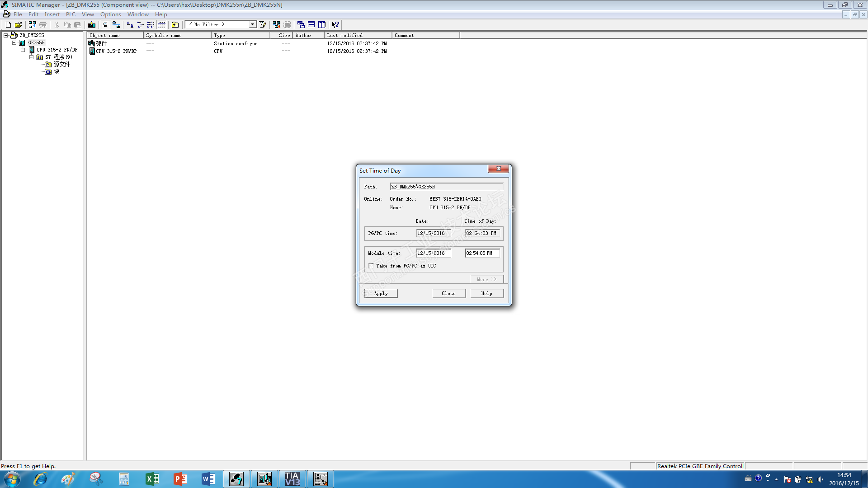Open TIA V13 from the taskbar

[x=292, y=479]
